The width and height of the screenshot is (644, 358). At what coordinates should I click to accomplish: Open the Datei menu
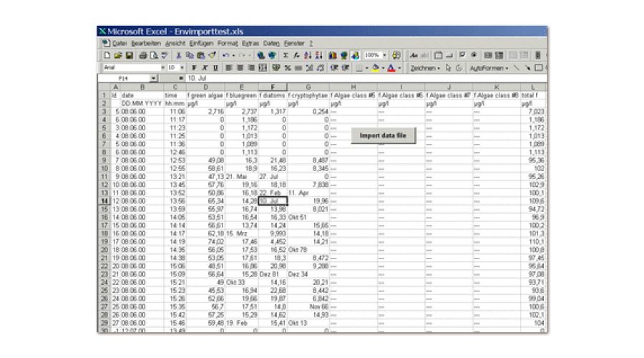(x=119, y=43)
